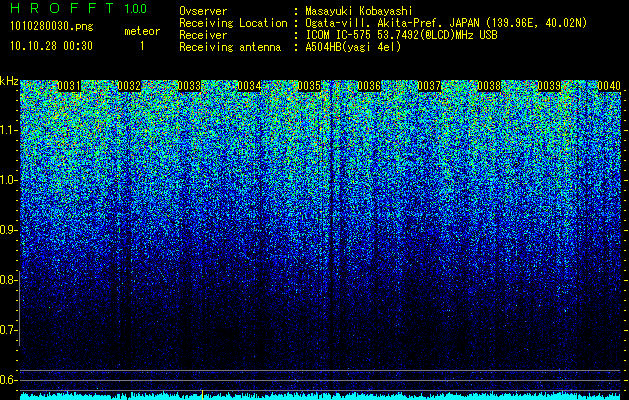Viewport: 629px width, 400px height.
Task: Click the 1.0.0 version number
Action: tap(135, 8)
